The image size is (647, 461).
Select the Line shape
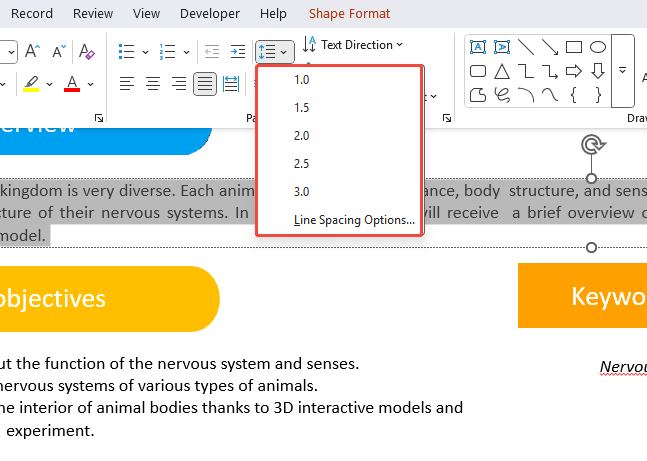point(526,47)
